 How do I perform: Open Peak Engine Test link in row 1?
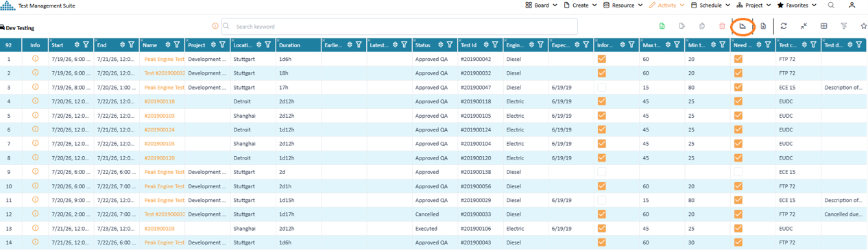pyautogui.click(x=165, y=59)
